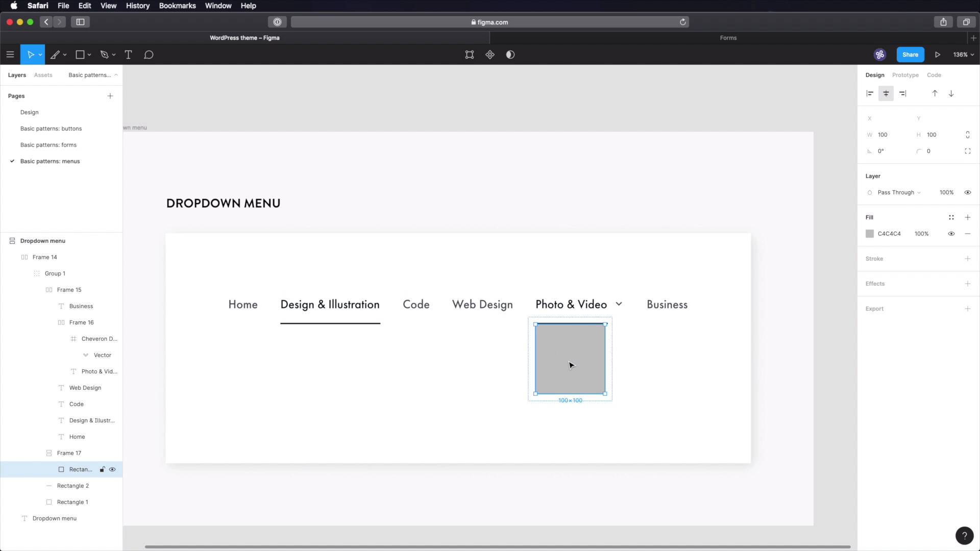This screenshot has width=980, height=551.
Task: Select the Comment tool
Action: pyautogui.click(x=149, y=55)
